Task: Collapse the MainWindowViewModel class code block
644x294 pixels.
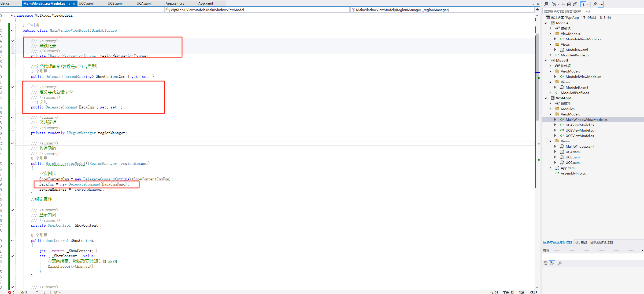Action: pyautogui.click(x=12, y=30)
